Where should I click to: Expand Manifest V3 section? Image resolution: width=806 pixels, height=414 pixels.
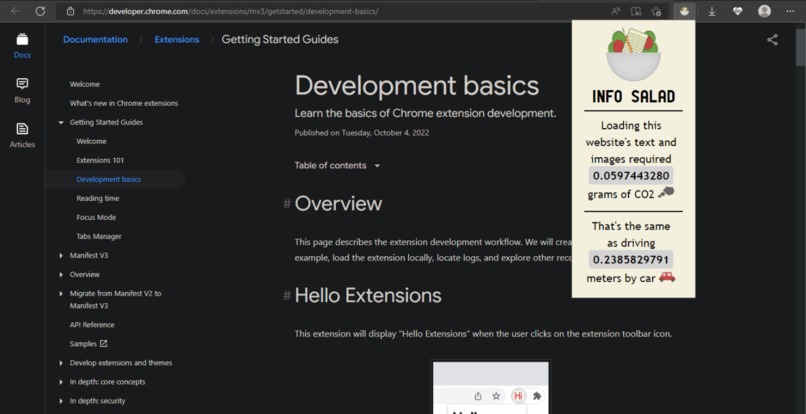61,256
